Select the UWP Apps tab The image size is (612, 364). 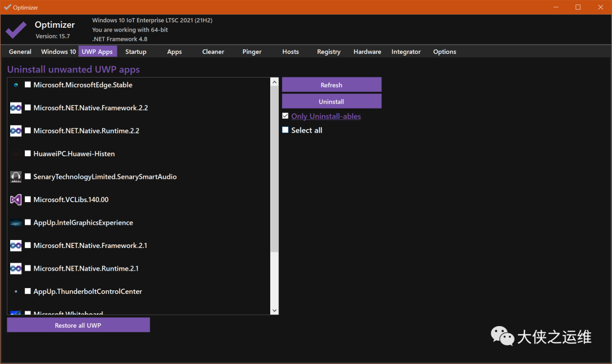pyautogui.click(x=97, y=52)
